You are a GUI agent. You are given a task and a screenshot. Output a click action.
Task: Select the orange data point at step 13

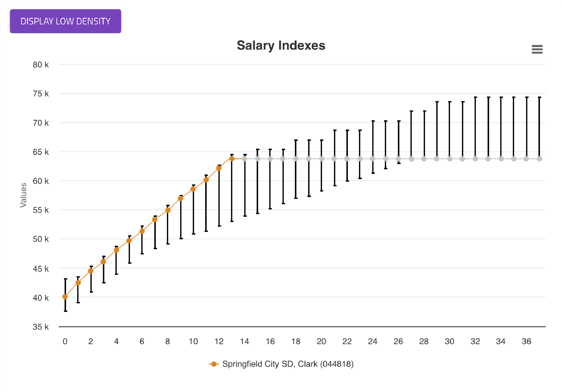pyautogui.click(x=232, y=159)
